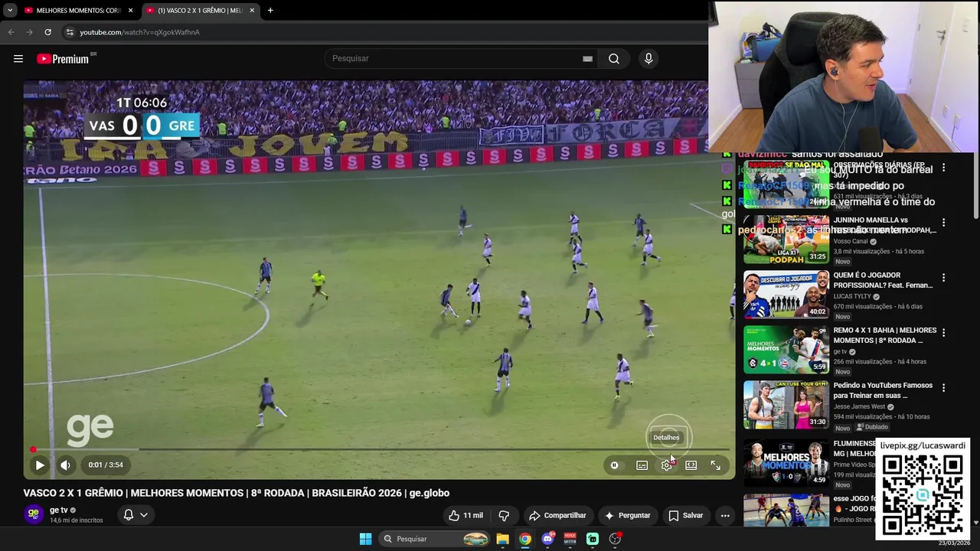980x551 pixels.
Task: Close the MELHORES MOMENTOS browser tab
Action: click(x=130, y=11)
